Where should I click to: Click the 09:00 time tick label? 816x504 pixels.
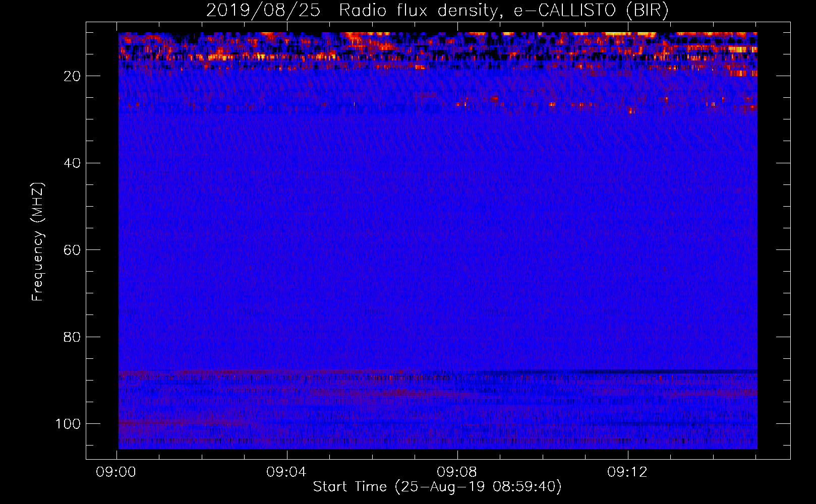[x=116, y=472]
